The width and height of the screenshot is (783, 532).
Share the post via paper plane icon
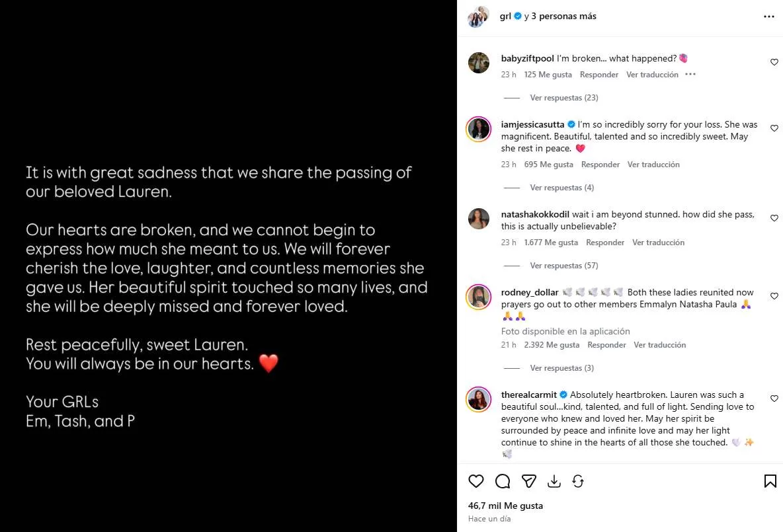click(x=529, y=481)
